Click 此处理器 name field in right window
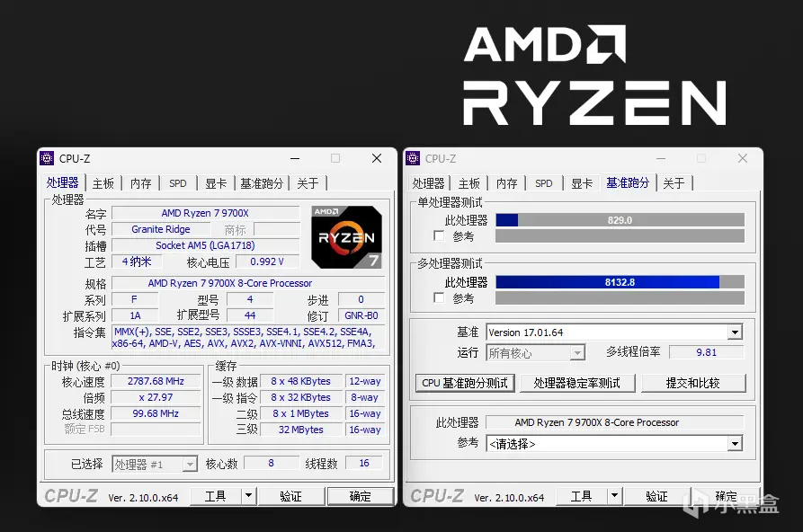This screenshot has width=803, height=532. tap(614, 422)
